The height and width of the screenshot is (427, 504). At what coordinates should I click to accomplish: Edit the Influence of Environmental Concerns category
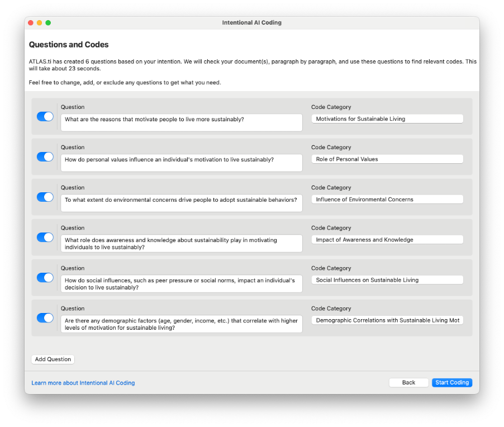(x=387, y=199)
